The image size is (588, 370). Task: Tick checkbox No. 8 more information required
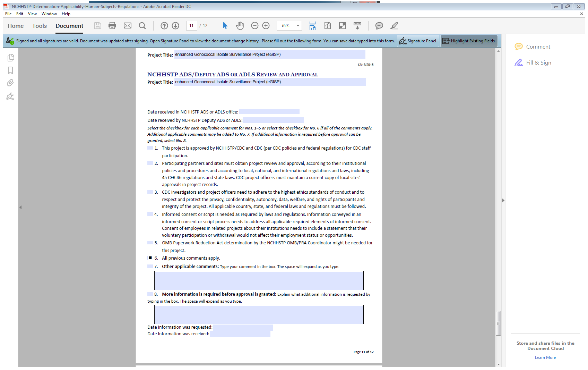[150, 294]
